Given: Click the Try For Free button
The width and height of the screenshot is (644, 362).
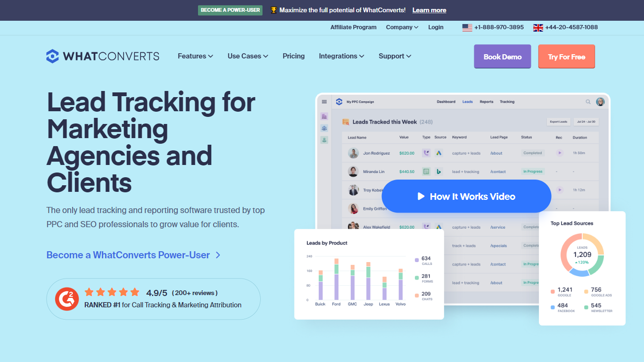Looking at the screenshot, I should pos(567,57).
